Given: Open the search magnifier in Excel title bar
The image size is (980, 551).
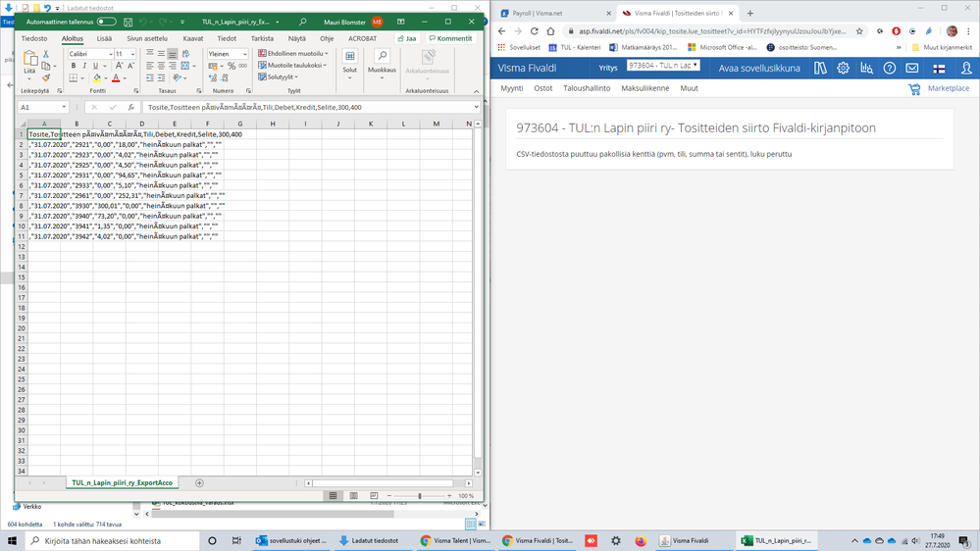Looking at the screenshot, I should (302, 22).
